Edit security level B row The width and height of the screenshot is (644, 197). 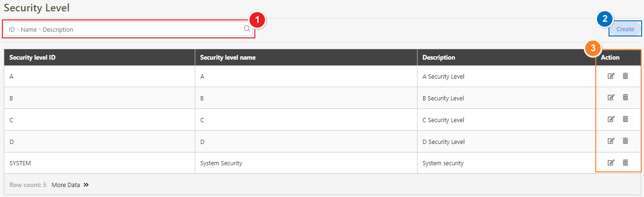(x=611, y=98)
